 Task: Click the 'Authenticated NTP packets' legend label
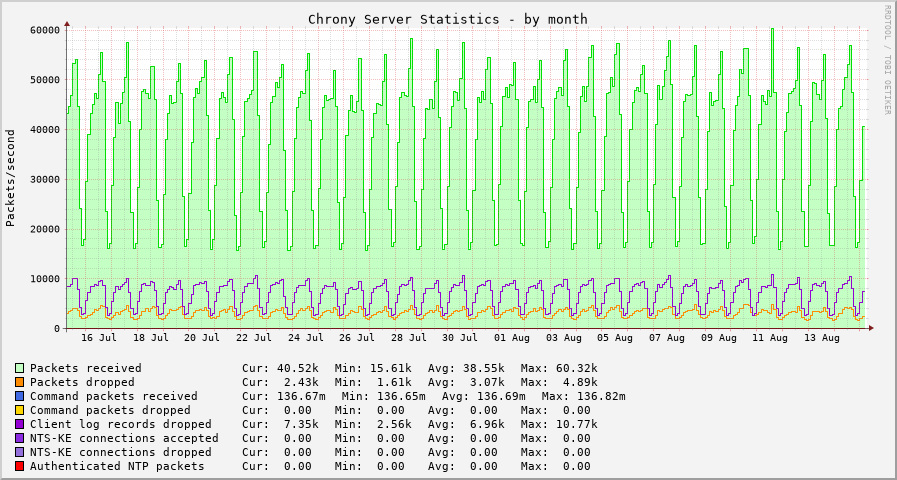(117, 466)
